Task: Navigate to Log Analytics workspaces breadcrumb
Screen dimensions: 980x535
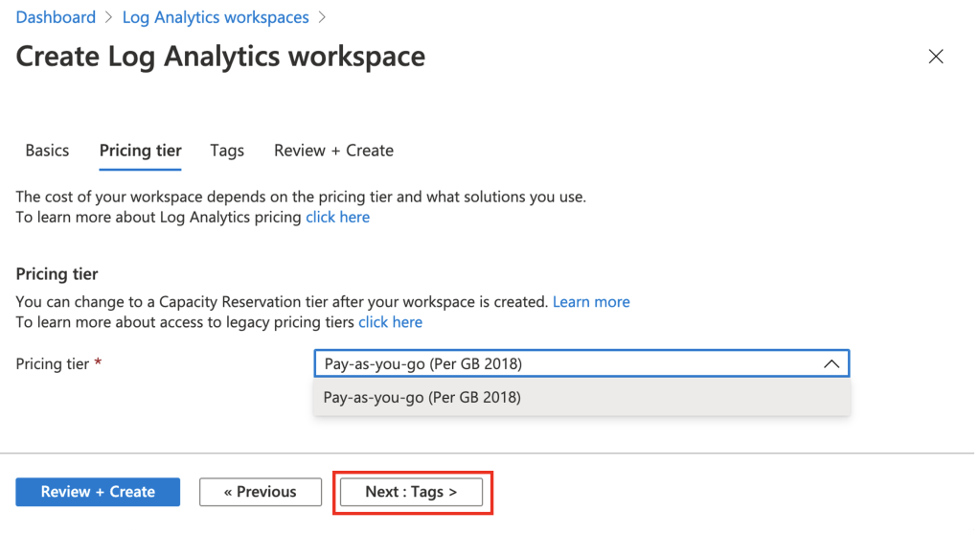Action: coord(216,18)
